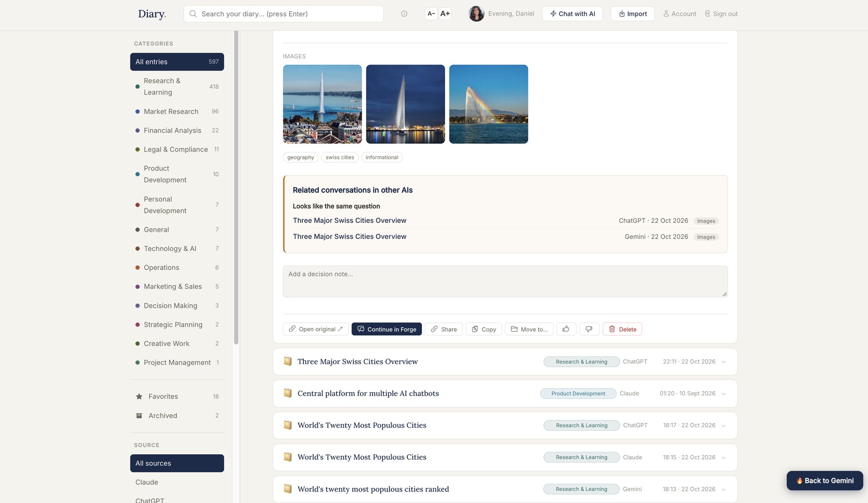
Task: Open Favorites with the star icon
Action: pos(177,396)
